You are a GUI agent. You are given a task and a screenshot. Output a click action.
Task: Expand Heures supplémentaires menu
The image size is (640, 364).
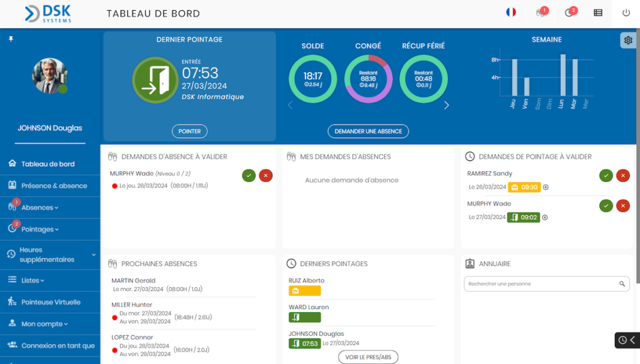pyautogui.click(x=50, y=255)
